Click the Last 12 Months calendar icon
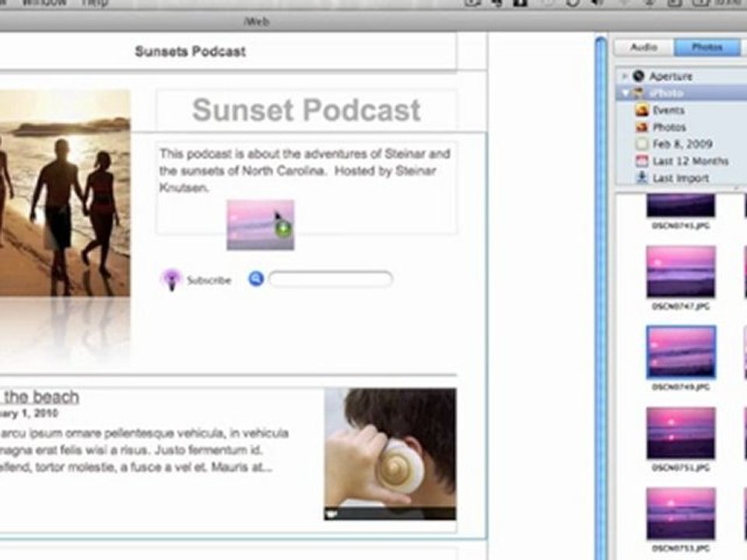Viewport: 747px width, 560px height. pyautogui.click(x=642, y=161)
